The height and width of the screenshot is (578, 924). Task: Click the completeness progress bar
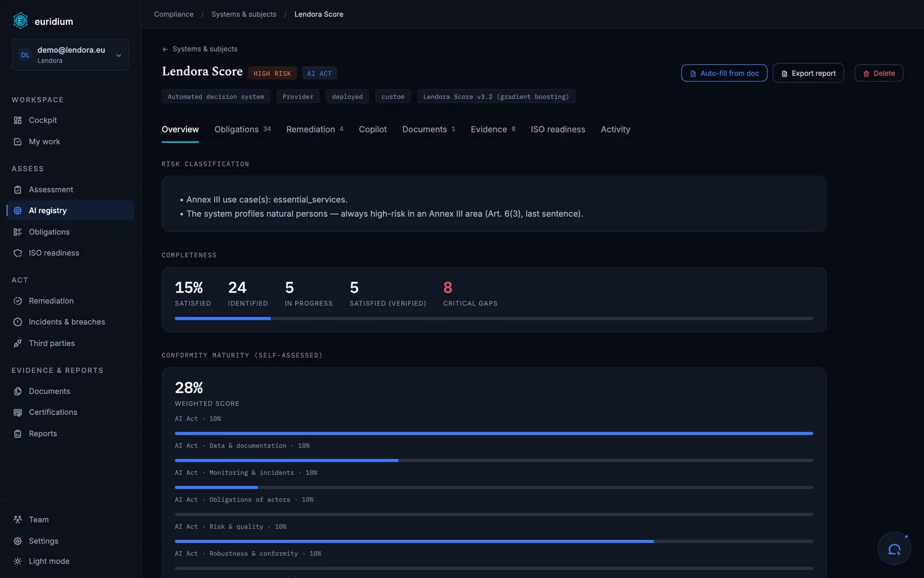point(494,318)
